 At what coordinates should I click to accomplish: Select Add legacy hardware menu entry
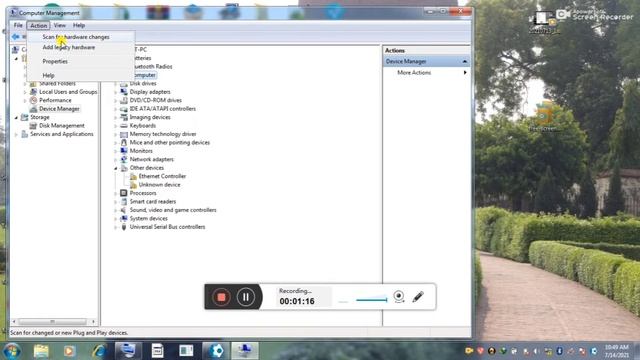point(69,47)
